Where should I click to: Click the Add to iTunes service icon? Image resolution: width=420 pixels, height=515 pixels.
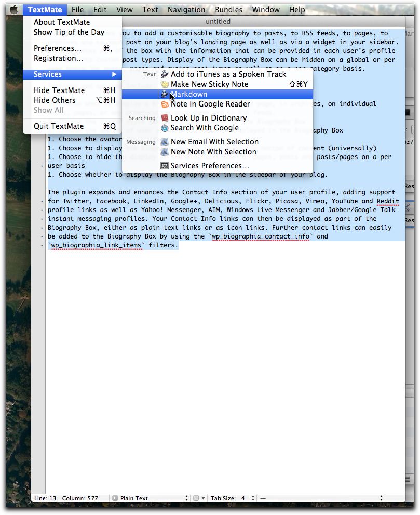165,74
